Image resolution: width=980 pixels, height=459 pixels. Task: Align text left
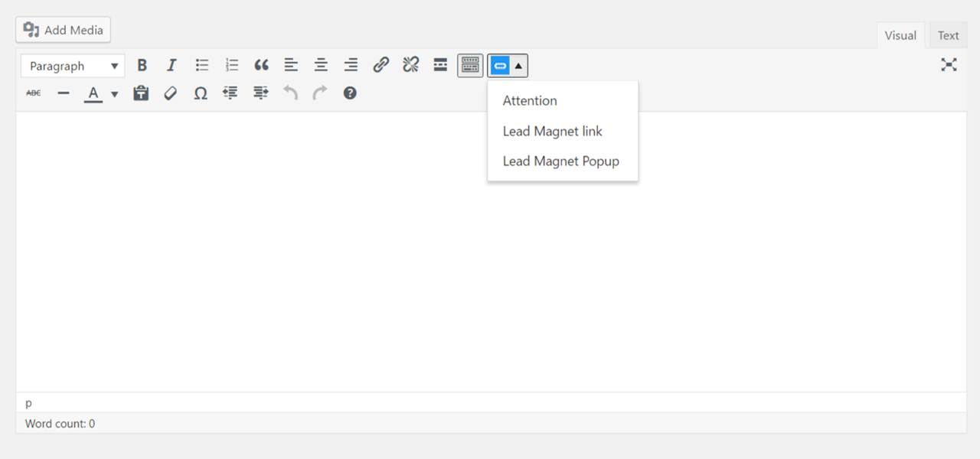[x=291, y=66]
